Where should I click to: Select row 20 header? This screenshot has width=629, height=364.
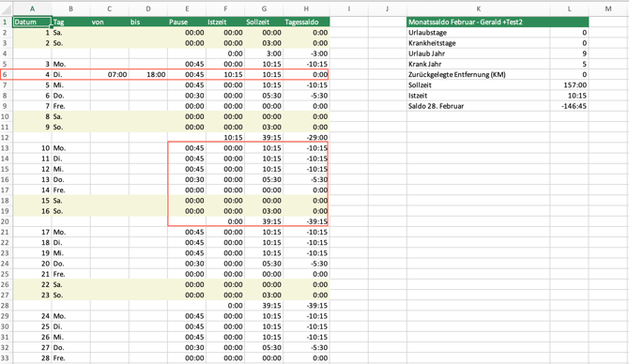pos(6,221)
